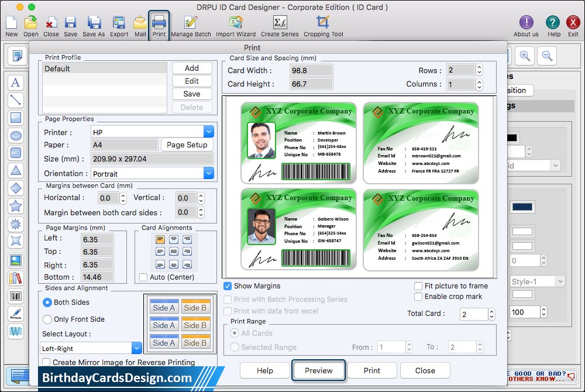Click the Preview button
The image size is (585, 392).
click(x=318, y=370)
